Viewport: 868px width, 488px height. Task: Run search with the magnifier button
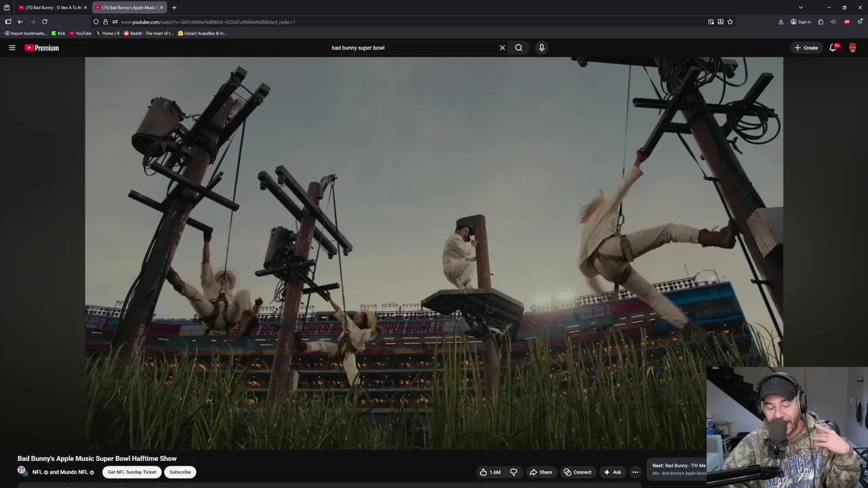point(519,47)
